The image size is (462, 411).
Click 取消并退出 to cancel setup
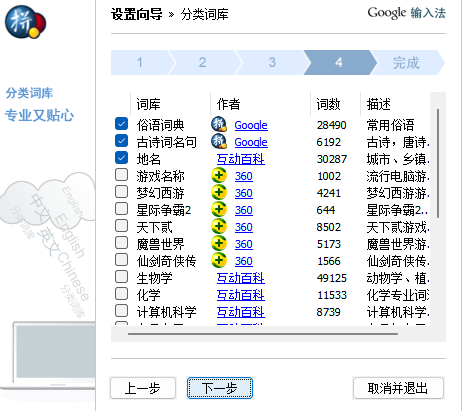[x=398, y=388]
